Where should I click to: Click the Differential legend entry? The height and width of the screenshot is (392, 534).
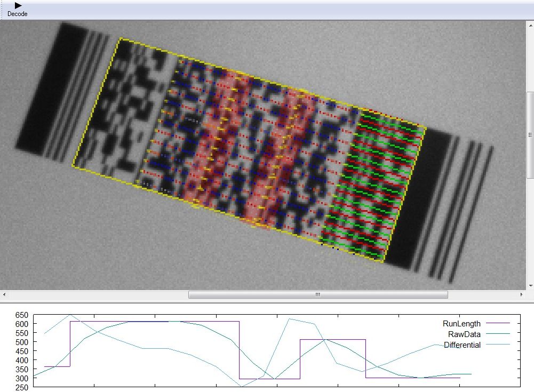point(462,345)
